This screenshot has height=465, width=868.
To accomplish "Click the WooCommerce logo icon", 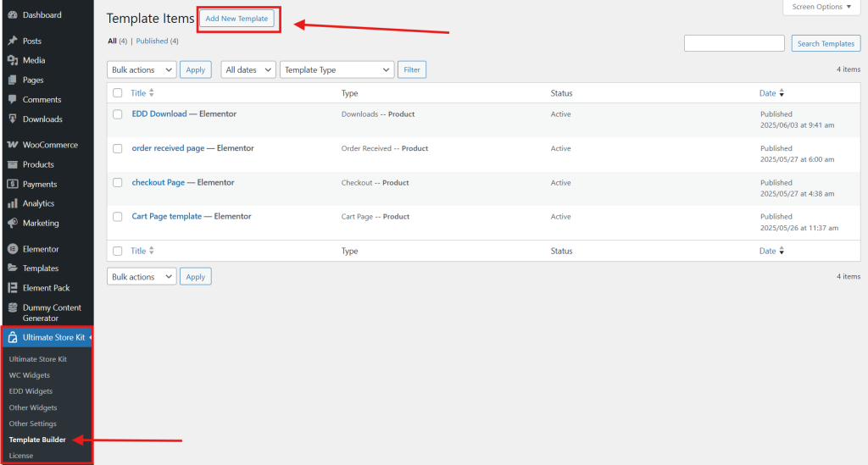I will [x=12, y=145].
